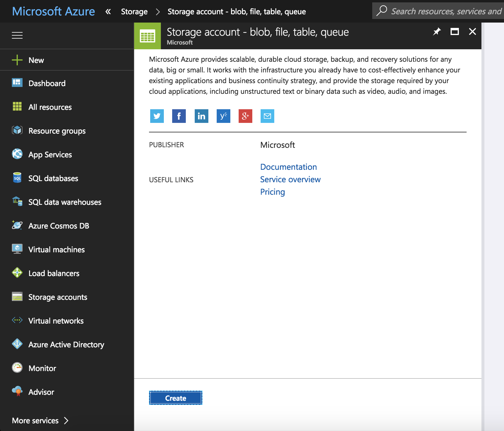Open the Monitor service
The image size is (504, 431).
pos(42,368)
